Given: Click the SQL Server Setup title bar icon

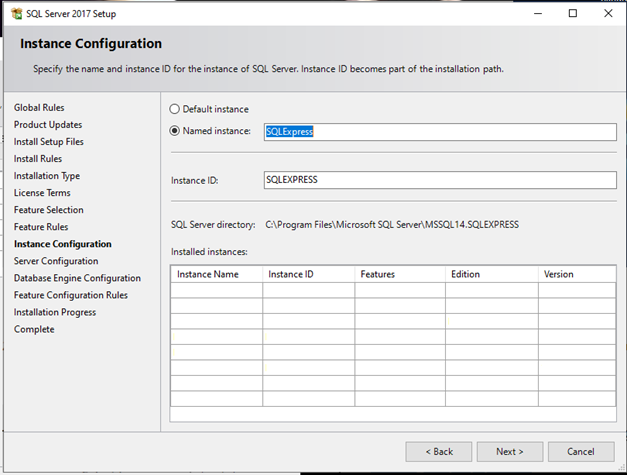Looking at the screenshot, I should pyautogui.click(x=16, y=14).
